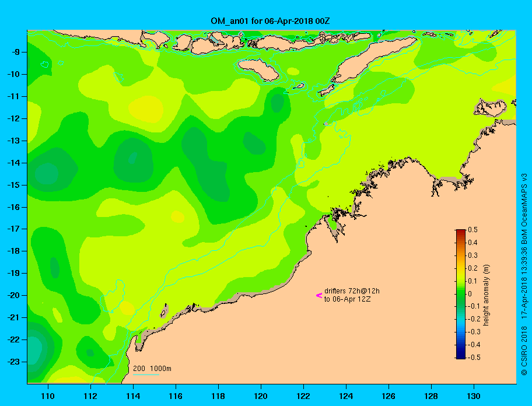Click latitude axis label -15
The height and width of the screenshot is (406, 532).
tap(13, 185)
